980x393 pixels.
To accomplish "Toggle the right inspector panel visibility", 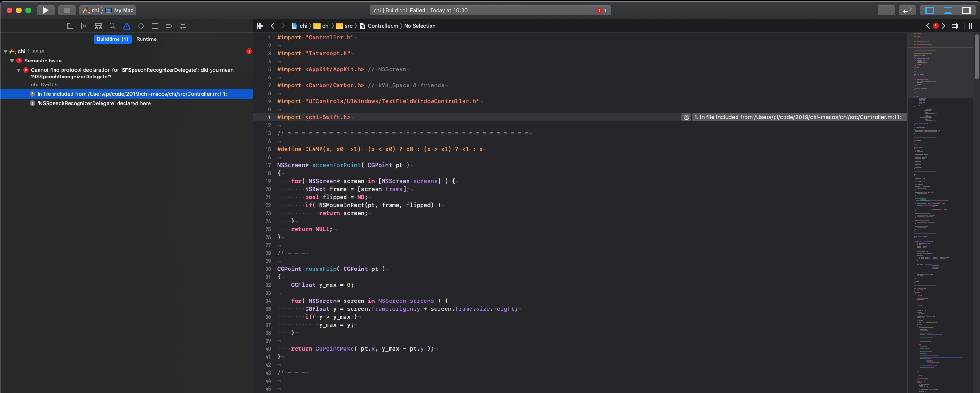I will point(966,10).
